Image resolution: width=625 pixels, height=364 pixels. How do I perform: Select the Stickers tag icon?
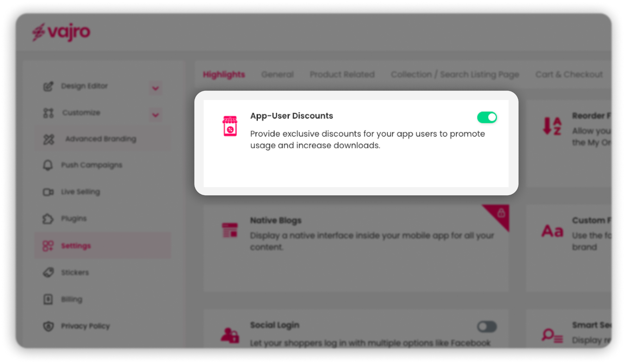[x=48, y=272]
